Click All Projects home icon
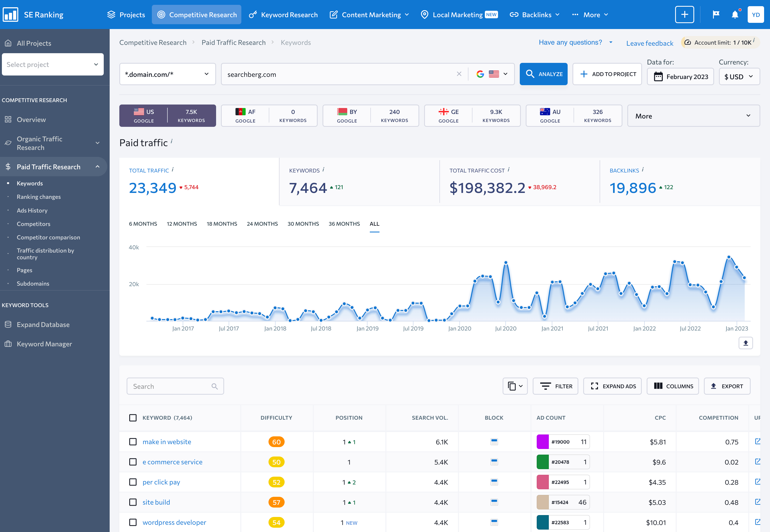The width and height of the screenshot is (770, 532). pyautogui.click(x=8, y=43)
